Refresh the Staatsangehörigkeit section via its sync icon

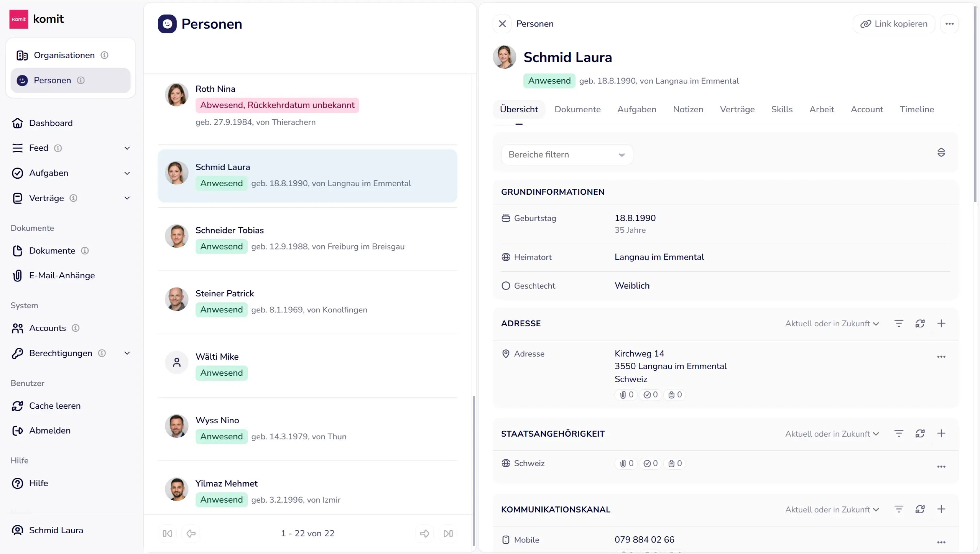coord(919,434)
